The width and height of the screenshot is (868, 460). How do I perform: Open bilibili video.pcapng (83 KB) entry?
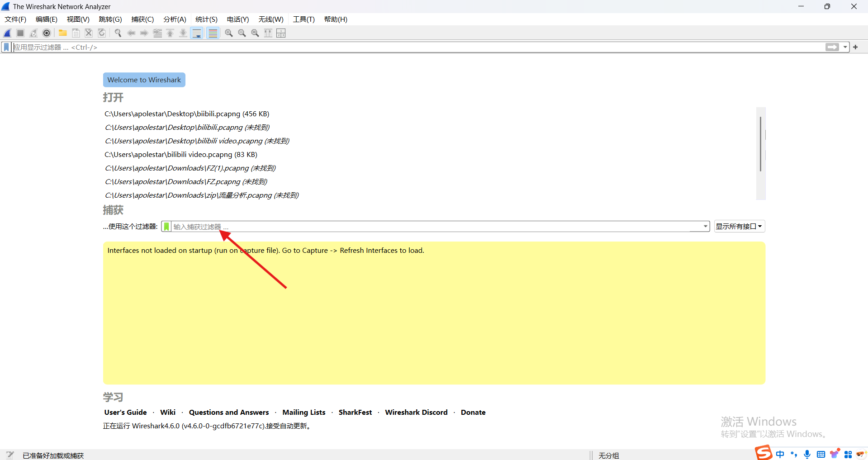pyautogui.click(x=181, y=155)
